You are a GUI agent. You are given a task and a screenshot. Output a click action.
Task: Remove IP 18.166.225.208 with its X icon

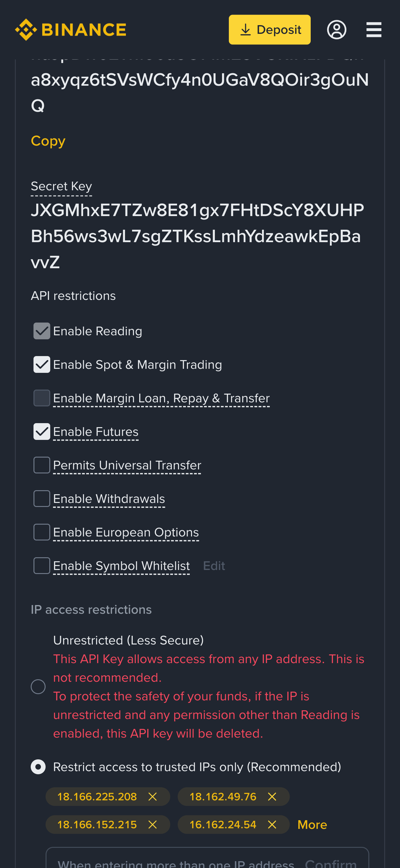[153, 797]
